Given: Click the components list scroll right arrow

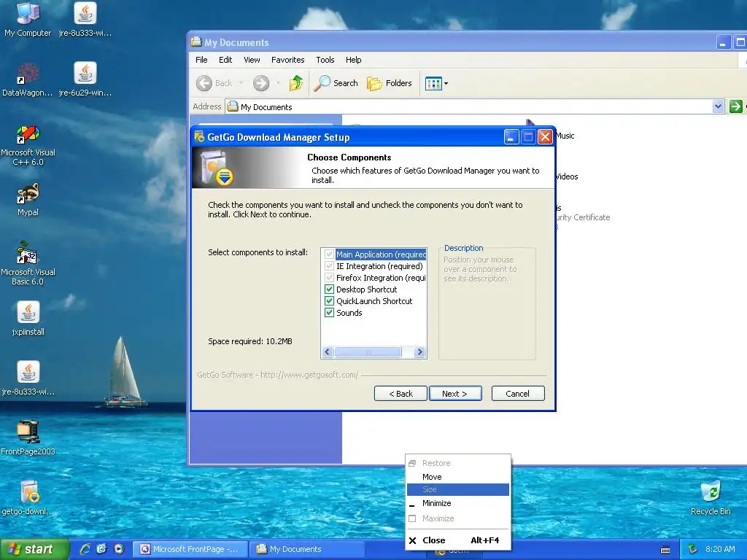Looking at the screenshot, I should pos(419,352).
